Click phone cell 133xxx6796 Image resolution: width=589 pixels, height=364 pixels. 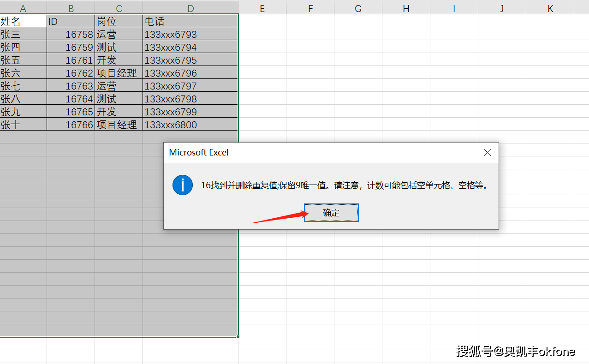coord(190,72)
